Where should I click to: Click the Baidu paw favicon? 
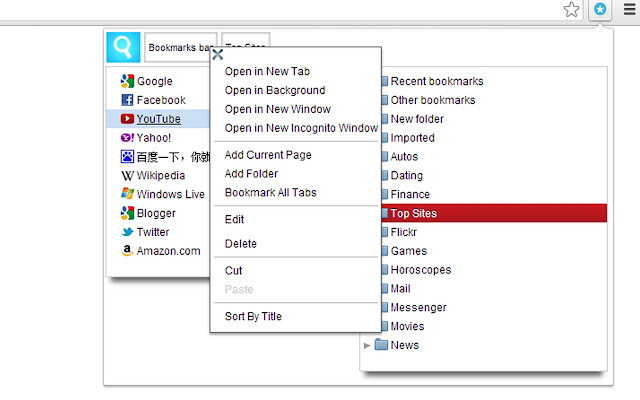[127, 156]
